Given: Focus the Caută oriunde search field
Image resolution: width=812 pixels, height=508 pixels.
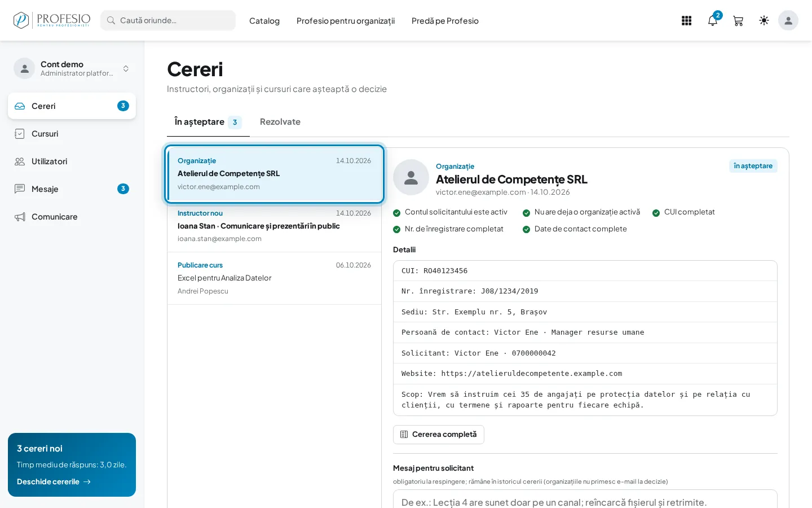Looking at the screenshot, I should pos(168,20).
